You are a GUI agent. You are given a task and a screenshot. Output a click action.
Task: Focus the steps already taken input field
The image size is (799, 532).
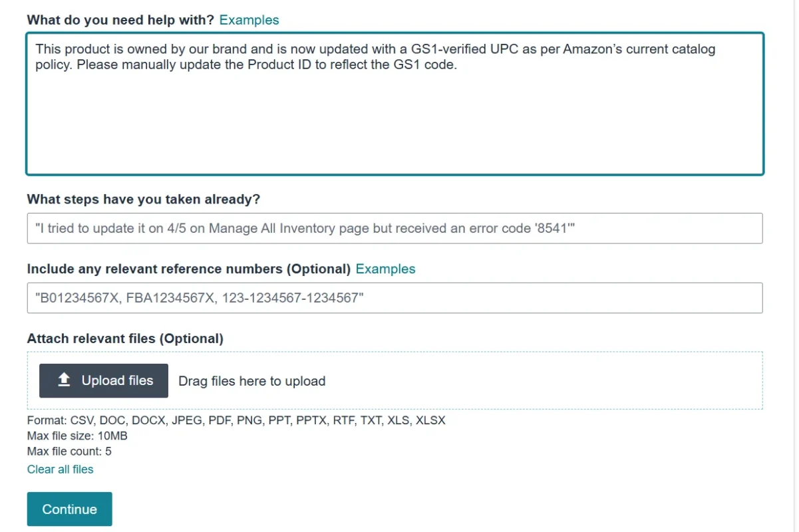tap(395, 228)
